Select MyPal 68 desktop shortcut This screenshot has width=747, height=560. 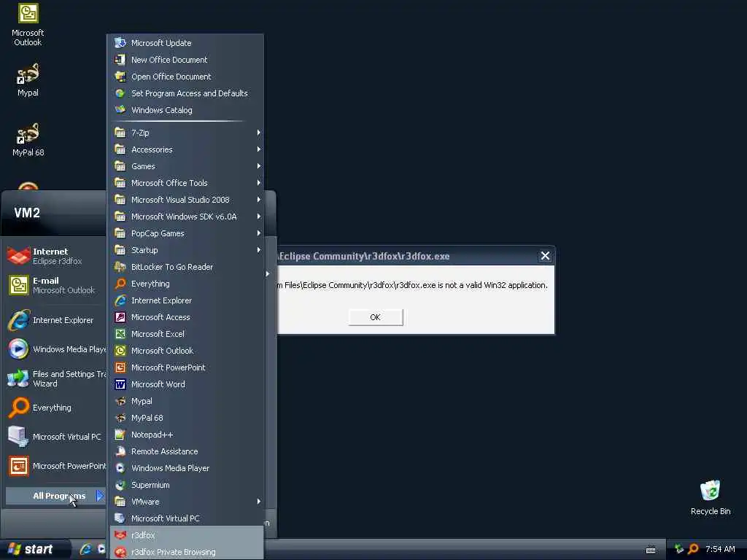tap(28, 140)
